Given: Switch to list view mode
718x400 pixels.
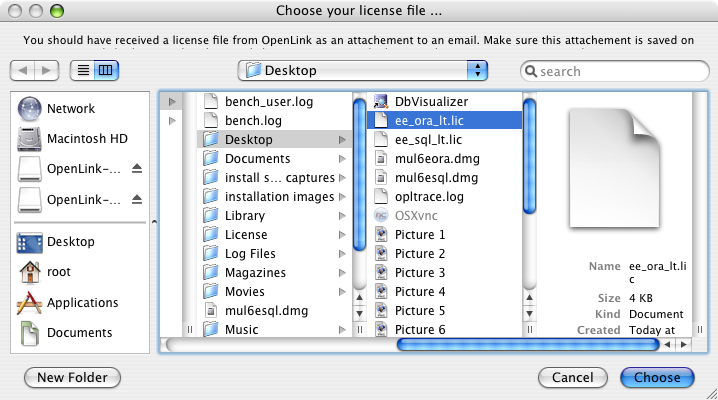Looking at the screenshot, I should point(83,70).
